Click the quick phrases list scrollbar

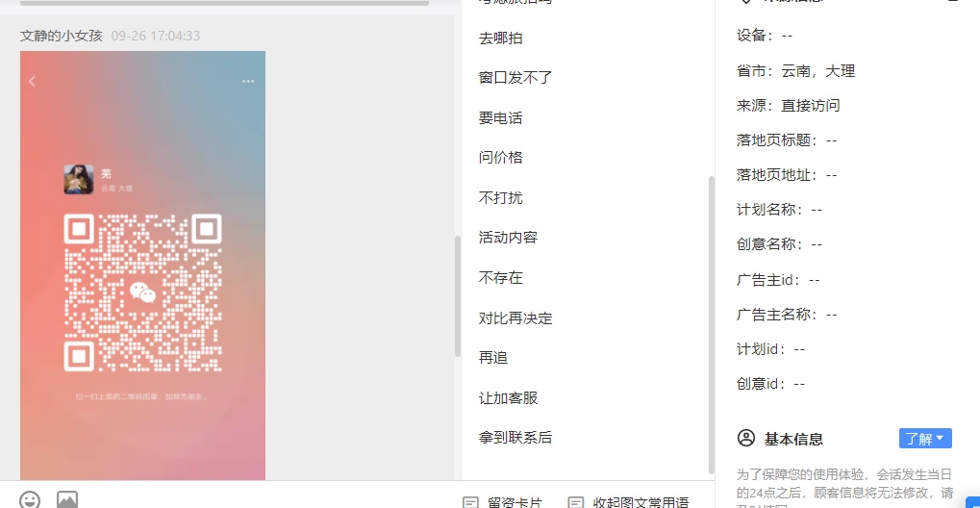tap(712, 324)
